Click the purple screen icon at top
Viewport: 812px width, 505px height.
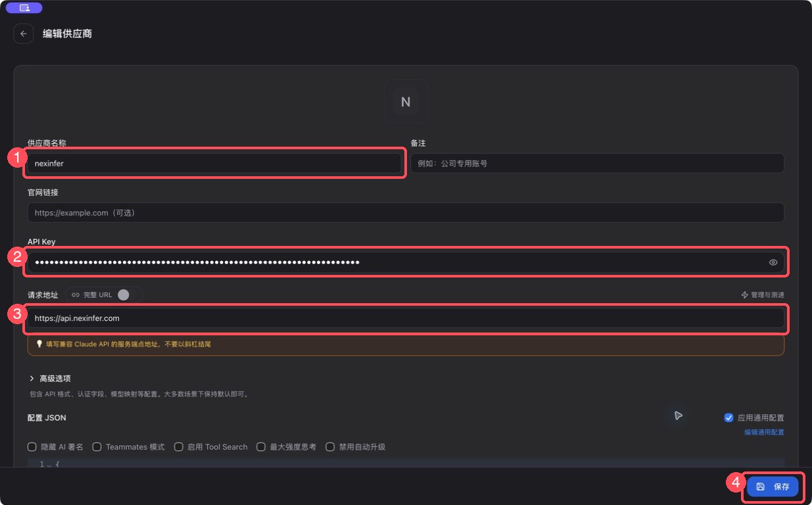tap(24, 8)
